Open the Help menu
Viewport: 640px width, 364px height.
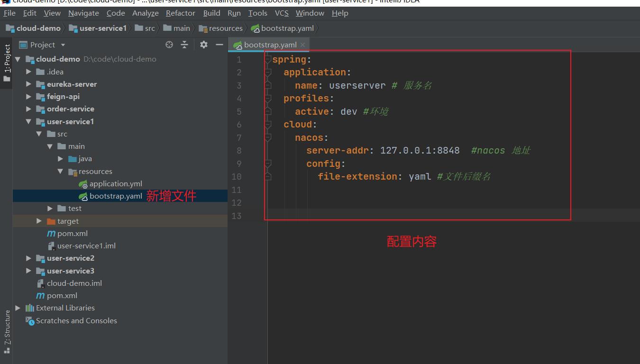[340, 13]
